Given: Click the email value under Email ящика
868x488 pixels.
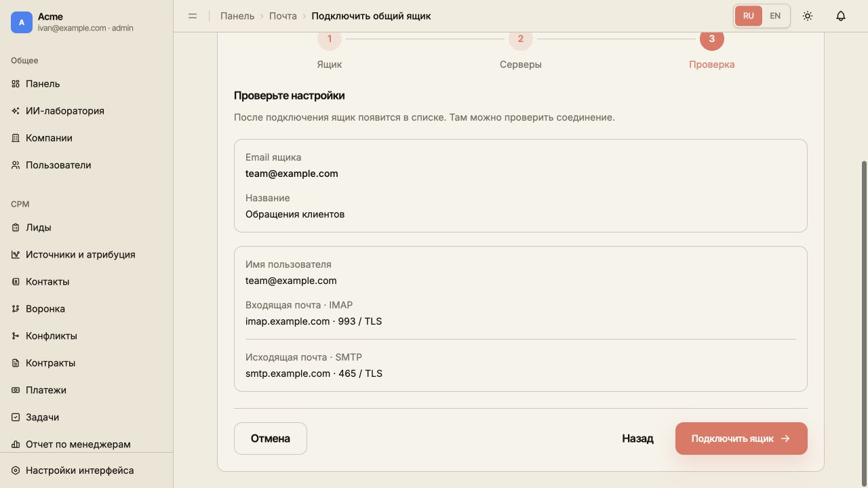Looking at the screenshot, I should [292, 174].
